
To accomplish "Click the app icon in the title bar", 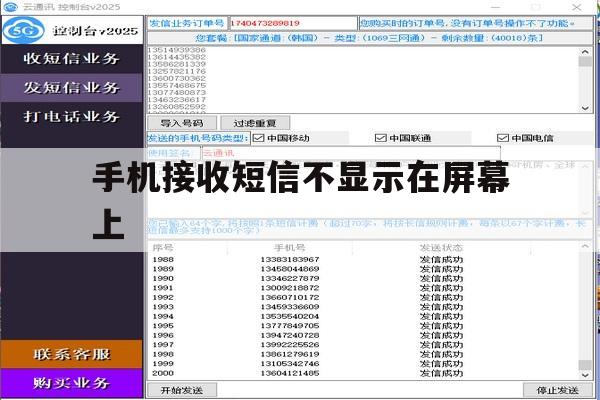I will coord(10,7).
